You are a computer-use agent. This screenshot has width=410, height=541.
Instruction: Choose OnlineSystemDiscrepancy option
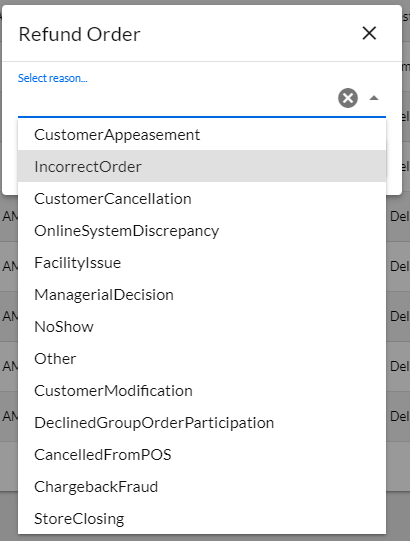point(202,230)
